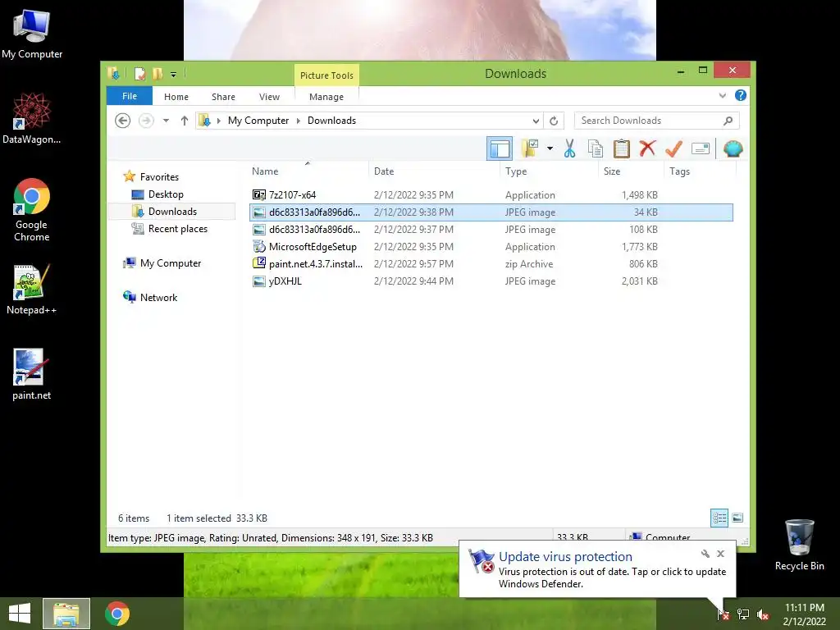
Task: Click the Up one level arrow
Action: tap(185, 121)
